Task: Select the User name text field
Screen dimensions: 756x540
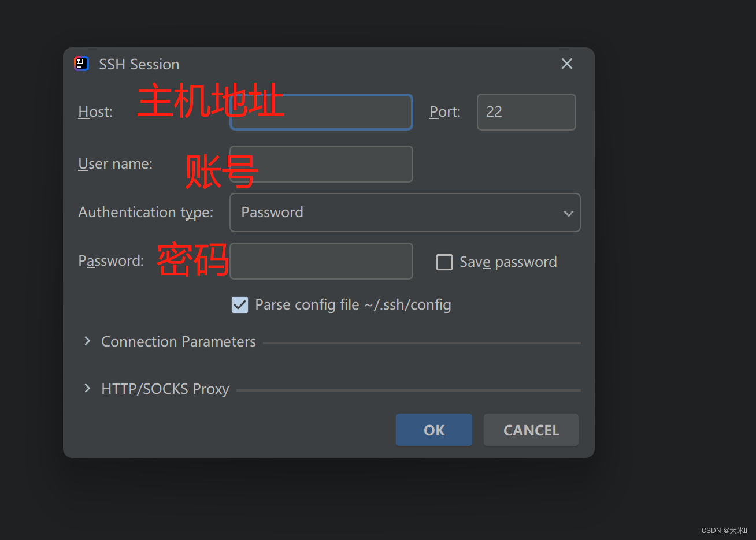Action: [x=321, y=164]
